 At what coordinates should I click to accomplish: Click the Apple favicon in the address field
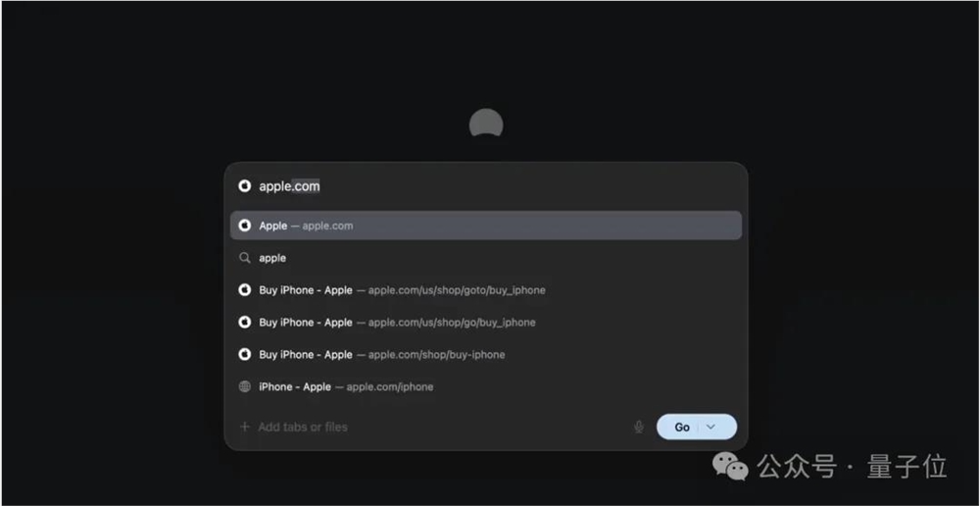[244, 185]
